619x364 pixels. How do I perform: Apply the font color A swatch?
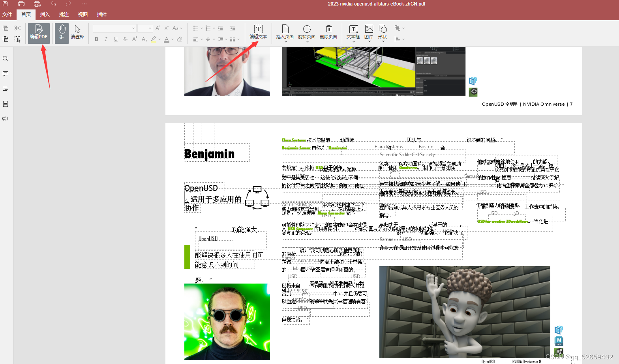tap(167, 39)
